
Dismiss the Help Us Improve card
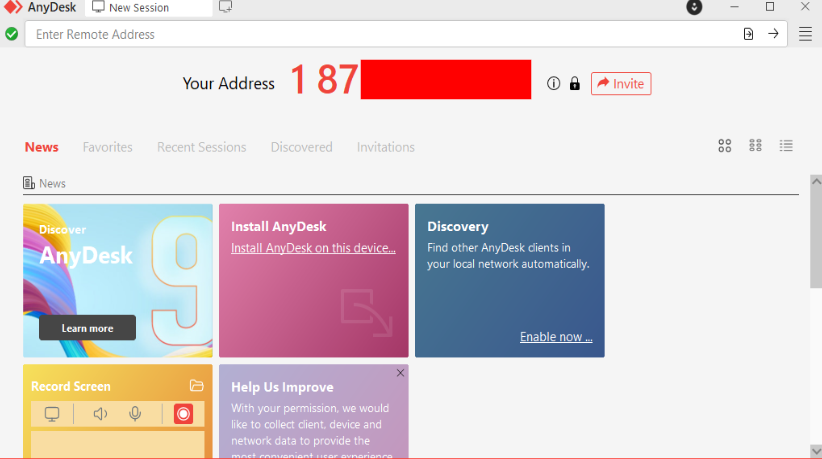point(401,373)
